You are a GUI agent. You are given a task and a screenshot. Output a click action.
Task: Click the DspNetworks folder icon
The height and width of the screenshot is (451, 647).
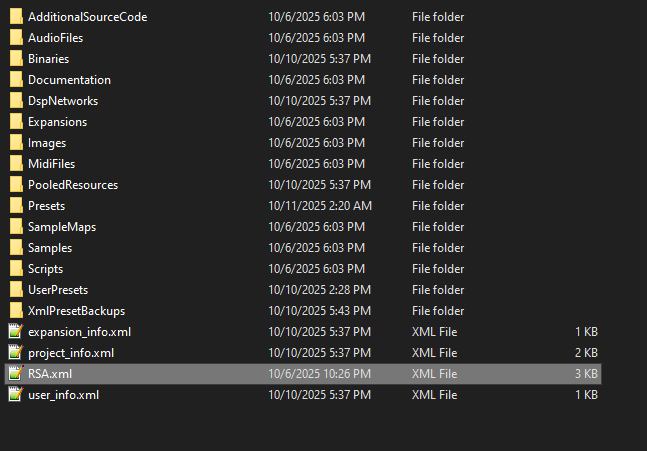coord(15,101)
